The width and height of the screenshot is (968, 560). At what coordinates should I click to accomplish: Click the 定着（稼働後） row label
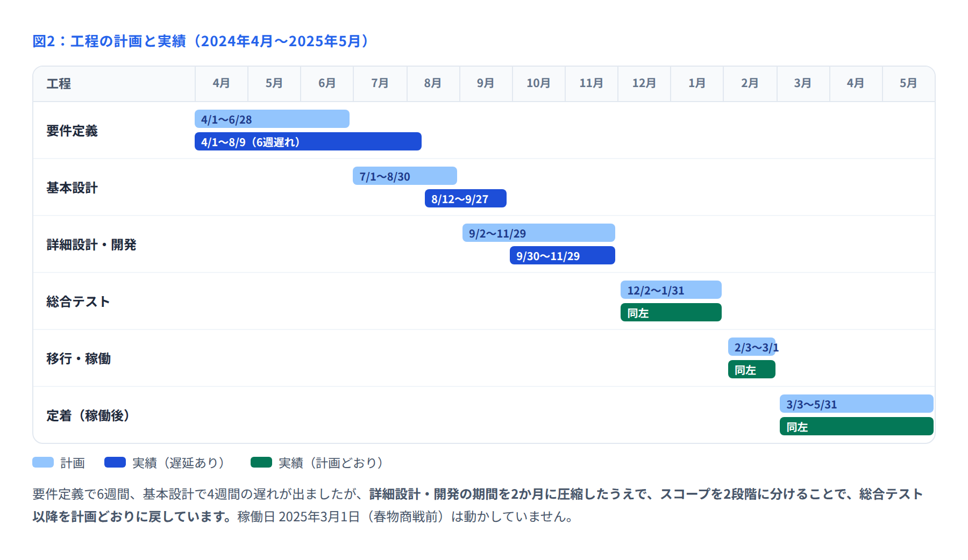point(88,416)
